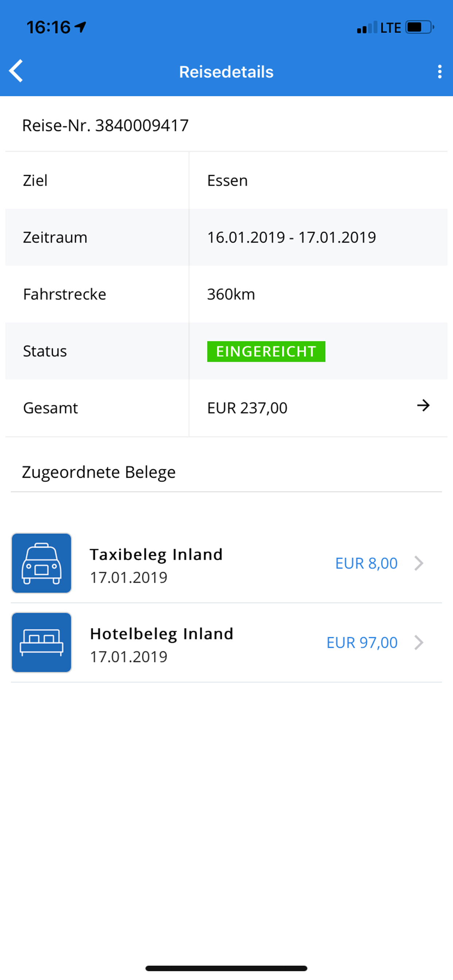Tap the back arrow icon
This screenshot has width=453, height=980.
point(16,71)
